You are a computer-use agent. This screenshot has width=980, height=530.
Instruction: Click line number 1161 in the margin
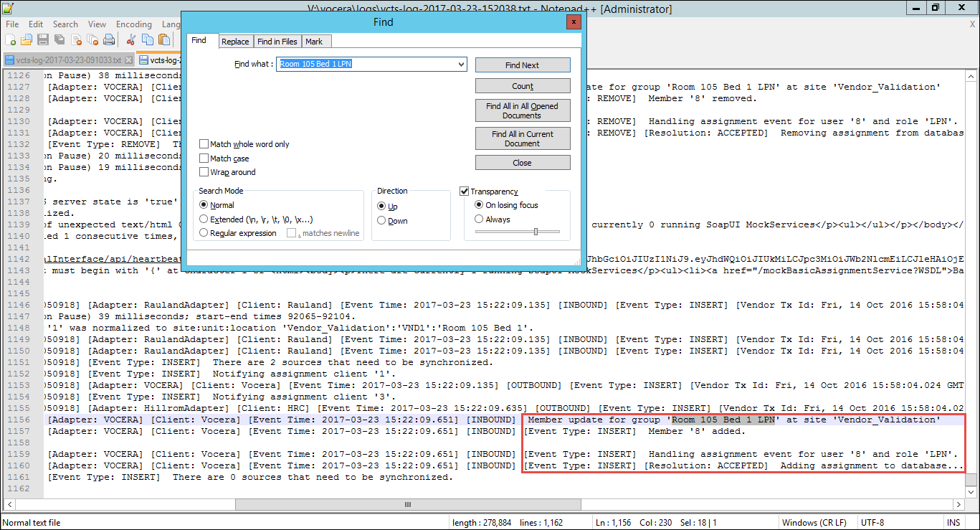(19, 477)
